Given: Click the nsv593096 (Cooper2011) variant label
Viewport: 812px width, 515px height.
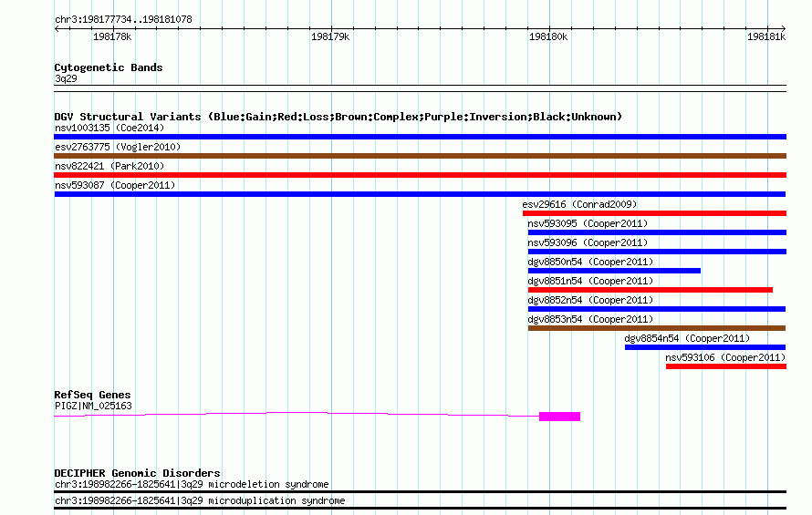Looking at the screenshot, I should (588, 242).
